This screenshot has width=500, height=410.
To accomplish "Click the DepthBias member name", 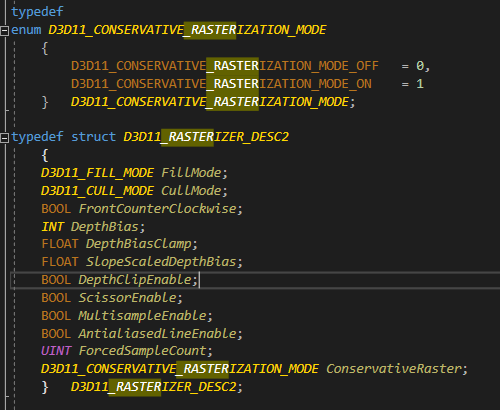I will point(105,227).
